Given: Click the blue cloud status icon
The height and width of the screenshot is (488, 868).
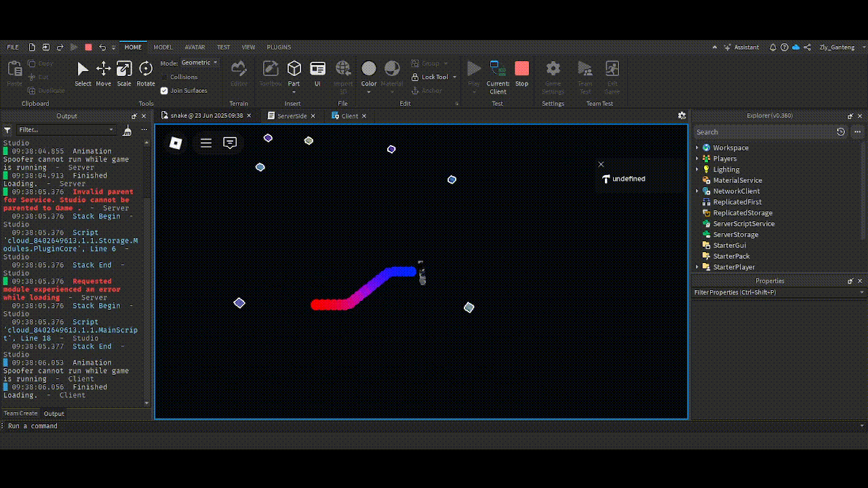Looking at the screenshot, I should (x=796, y=47).
